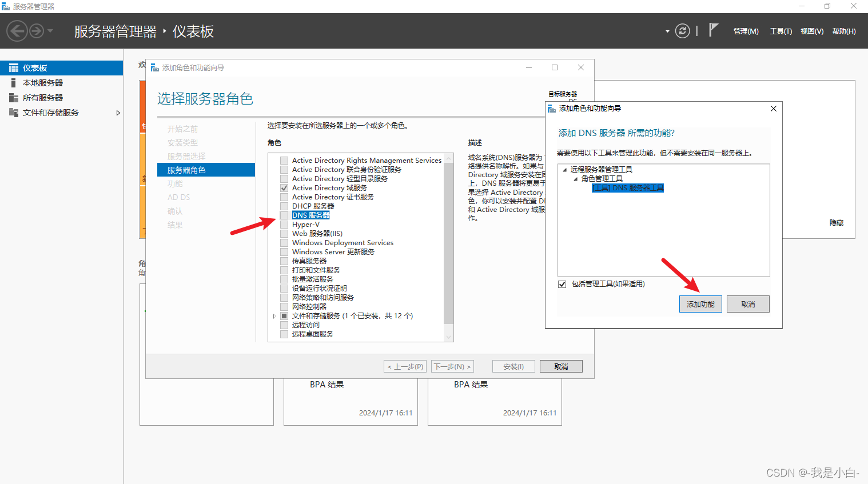Click the forward navigation arrow icon
868x484 pixels.
[37, 31]
